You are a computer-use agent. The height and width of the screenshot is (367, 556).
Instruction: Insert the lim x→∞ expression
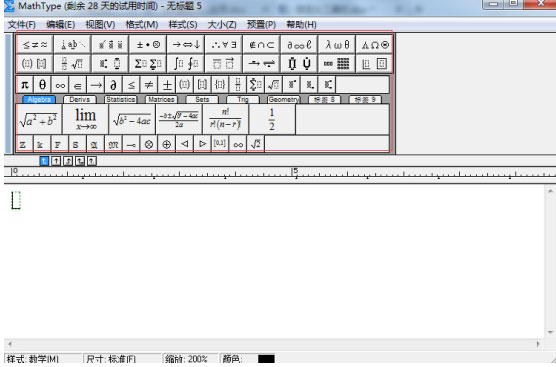click(85, 119)
